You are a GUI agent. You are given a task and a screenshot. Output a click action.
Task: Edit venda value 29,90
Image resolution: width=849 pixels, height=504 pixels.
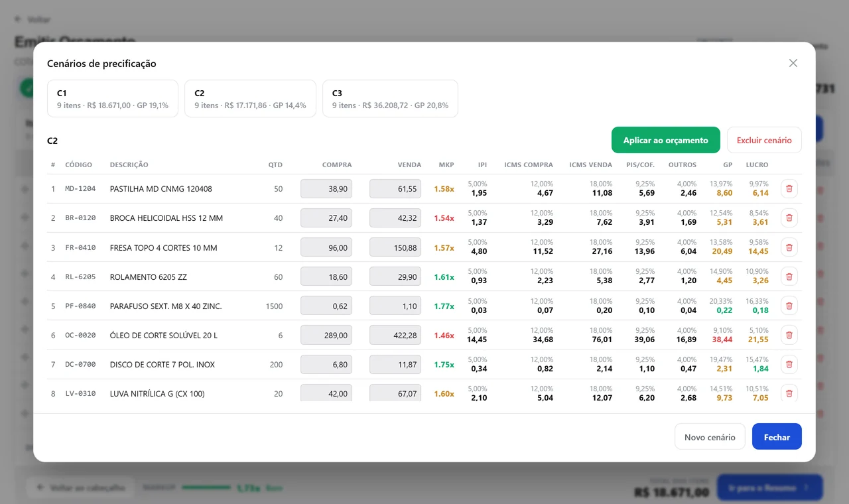pos(395,277)
